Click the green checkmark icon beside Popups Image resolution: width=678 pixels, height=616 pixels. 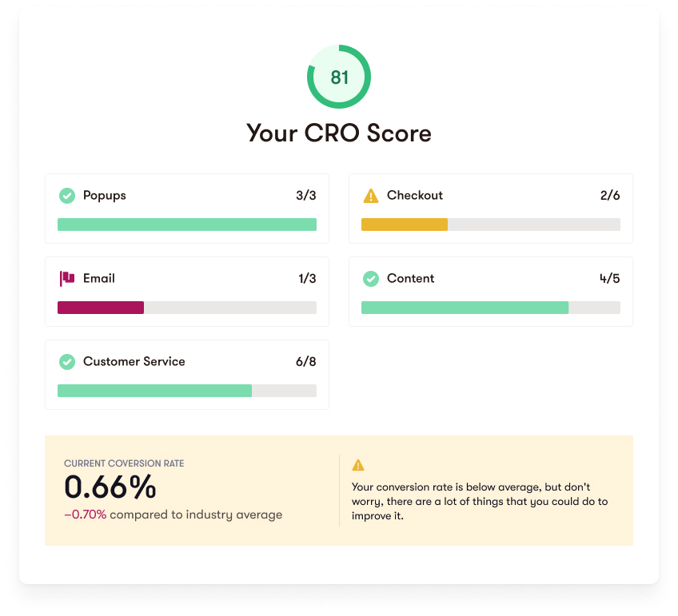point(67,195)
